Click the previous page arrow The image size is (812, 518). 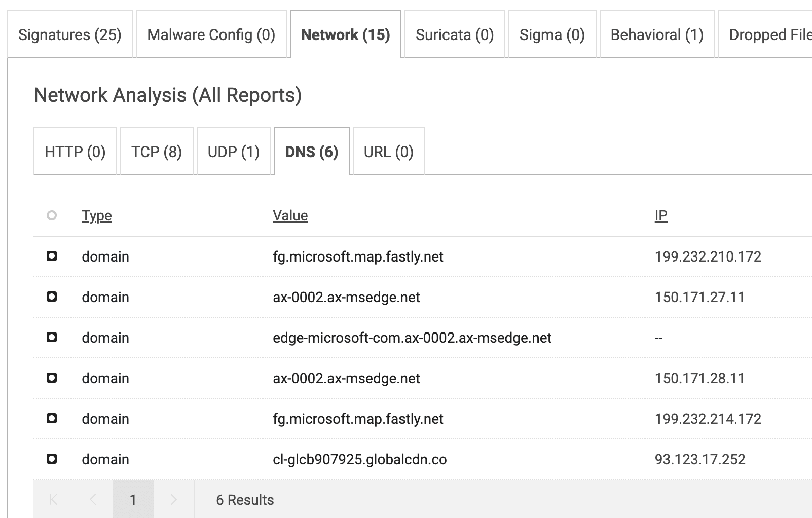pos(93,499)
